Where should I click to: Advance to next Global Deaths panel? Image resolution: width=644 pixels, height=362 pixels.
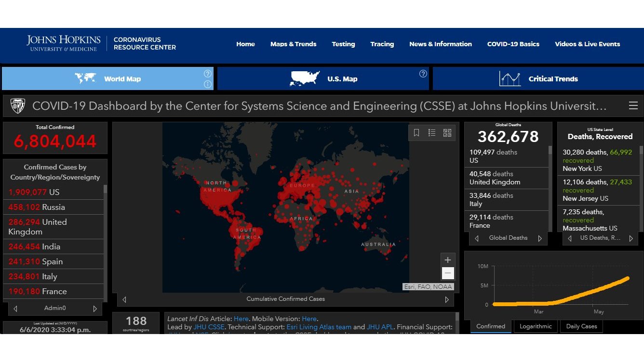click(x=540, y=238)
